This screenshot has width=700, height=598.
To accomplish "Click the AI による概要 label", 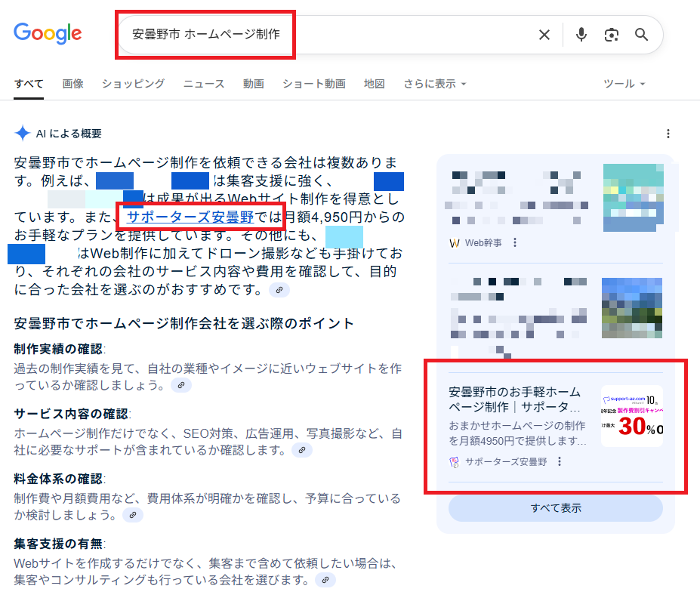I will (69, 134).
